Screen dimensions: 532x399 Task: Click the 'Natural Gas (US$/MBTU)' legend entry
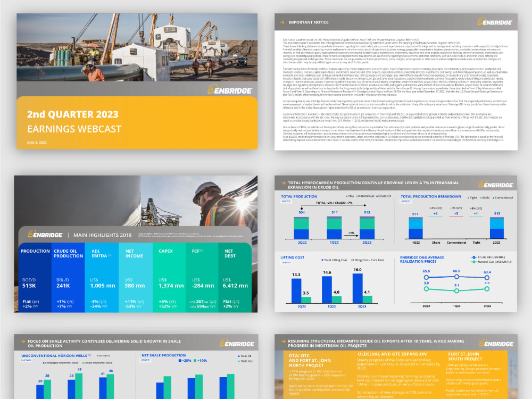[x=491, y=262]
